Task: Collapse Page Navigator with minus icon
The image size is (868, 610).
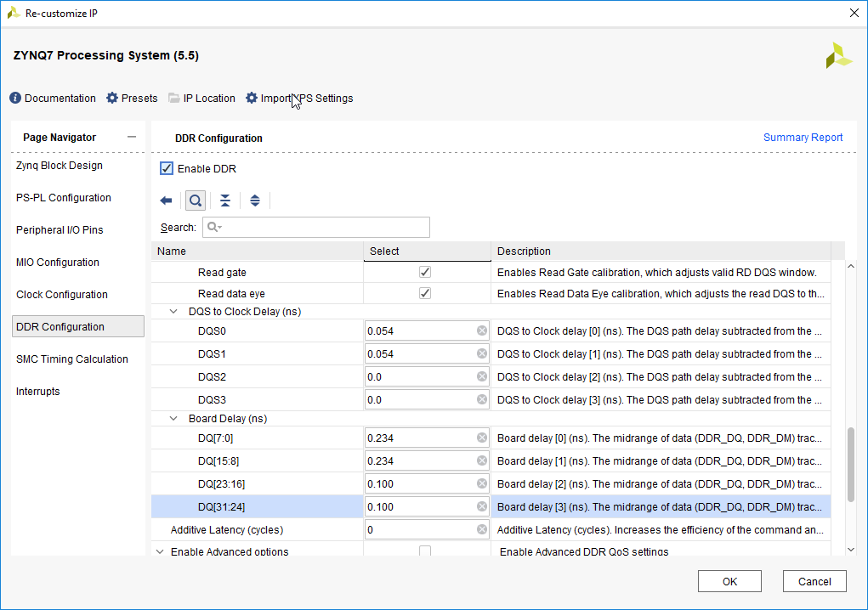Action: pos(131,137)
